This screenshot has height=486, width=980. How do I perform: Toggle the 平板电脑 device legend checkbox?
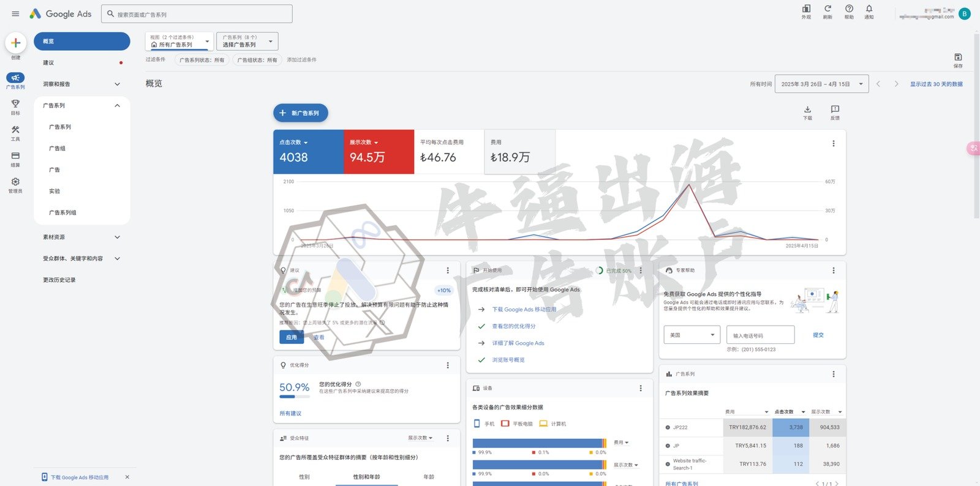click(505, 424)
